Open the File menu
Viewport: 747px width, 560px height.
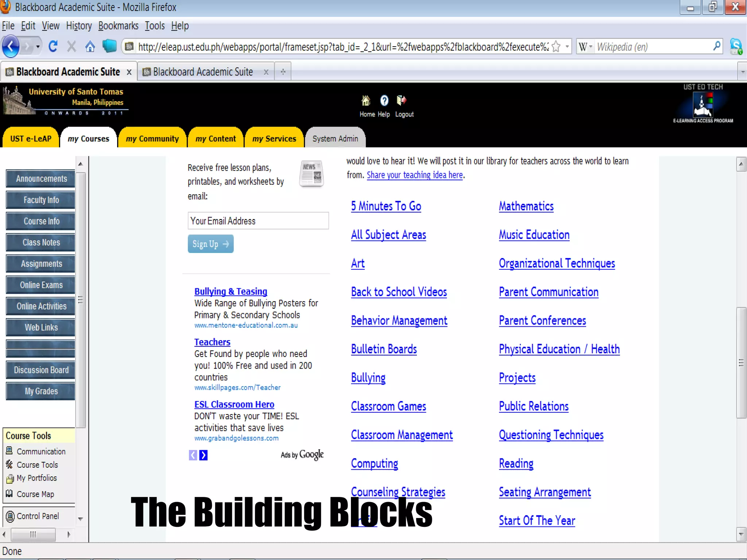point(8,26)
